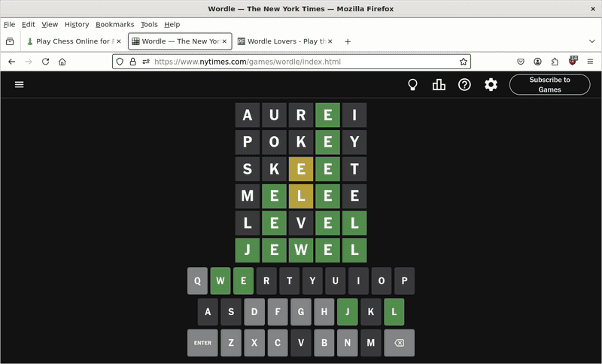Switch to Play Chess Online tab

73,41
